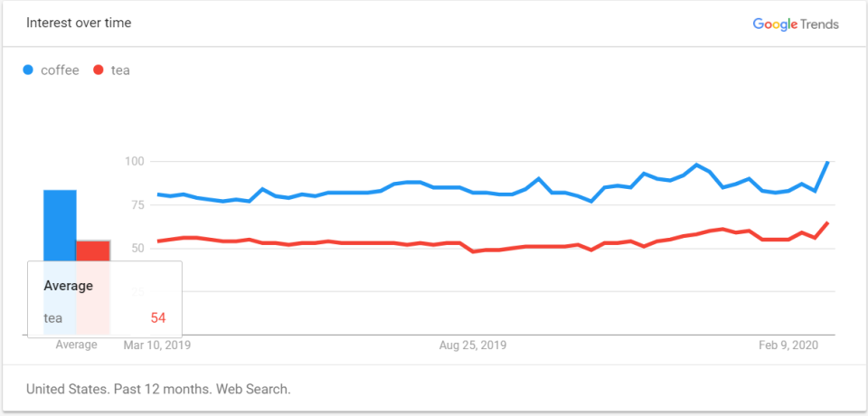Click the Interest over time heading
868x416 pixels.
point(79,23)
